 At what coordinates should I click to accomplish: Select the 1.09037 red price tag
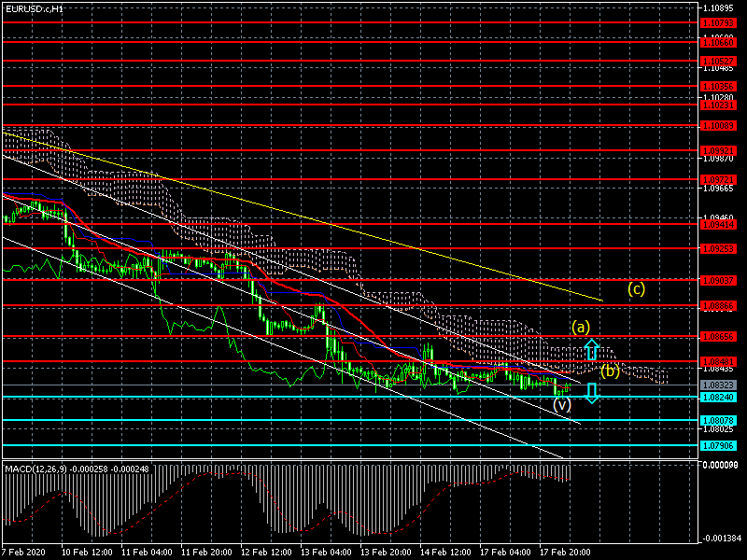pos(719,280)
